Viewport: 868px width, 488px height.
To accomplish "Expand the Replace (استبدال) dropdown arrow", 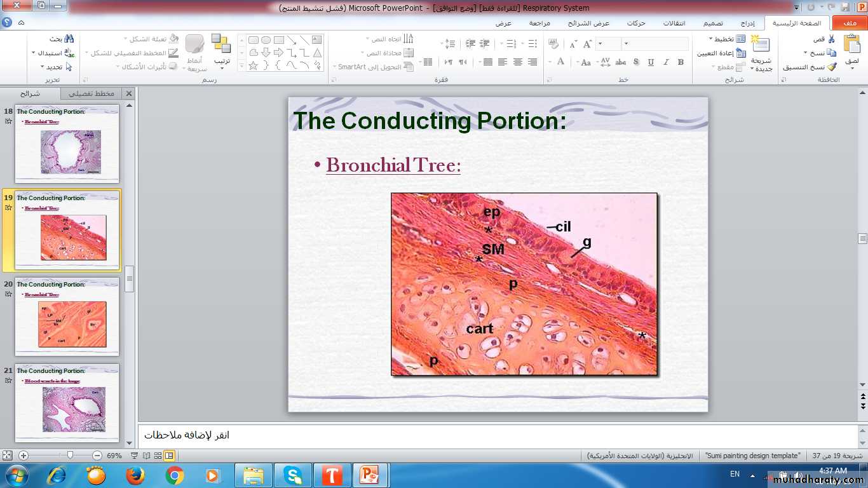I will click(x=33, y=53).
